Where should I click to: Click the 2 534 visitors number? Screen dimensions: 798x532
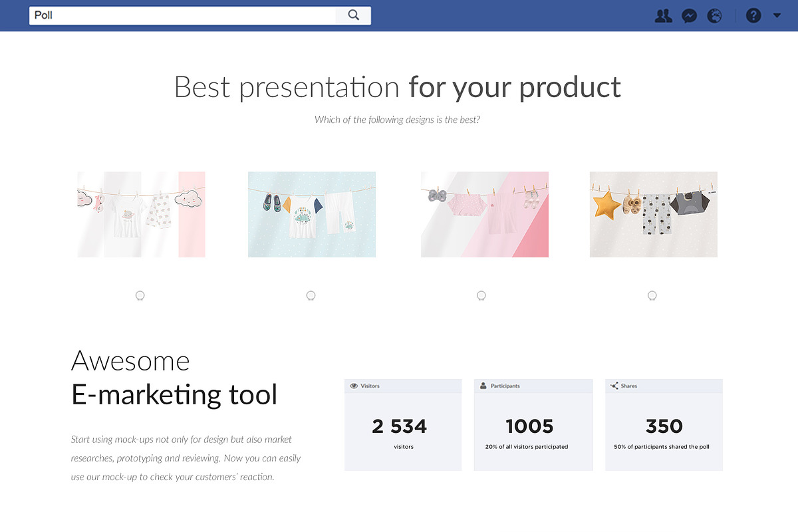400,426
